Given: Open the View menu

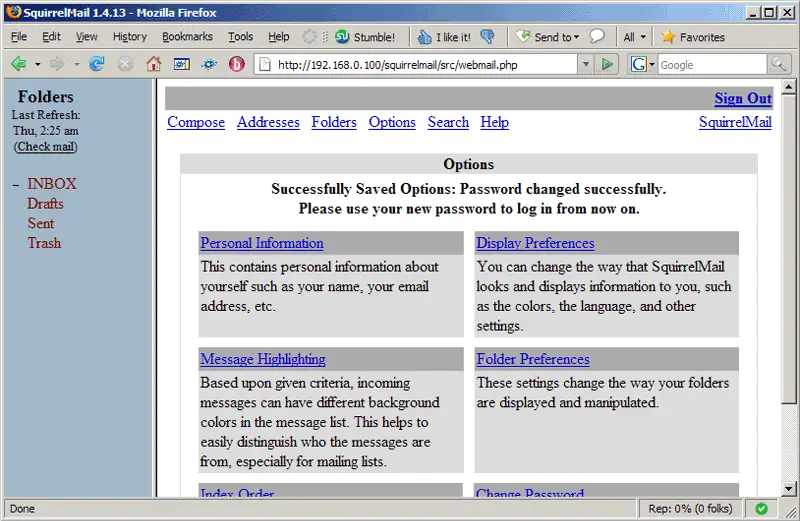Looking at the screenshot, I should [x=87, y=37].
